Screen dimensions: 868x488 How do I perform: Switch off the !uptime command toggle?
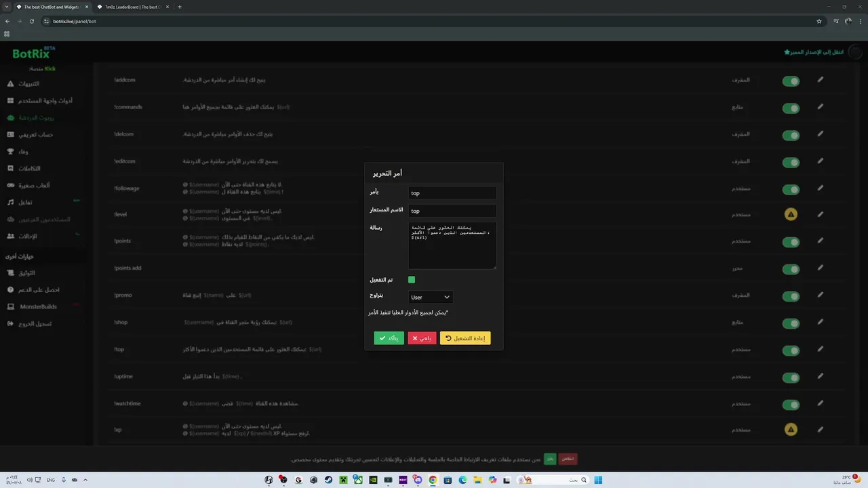[791, 378]
